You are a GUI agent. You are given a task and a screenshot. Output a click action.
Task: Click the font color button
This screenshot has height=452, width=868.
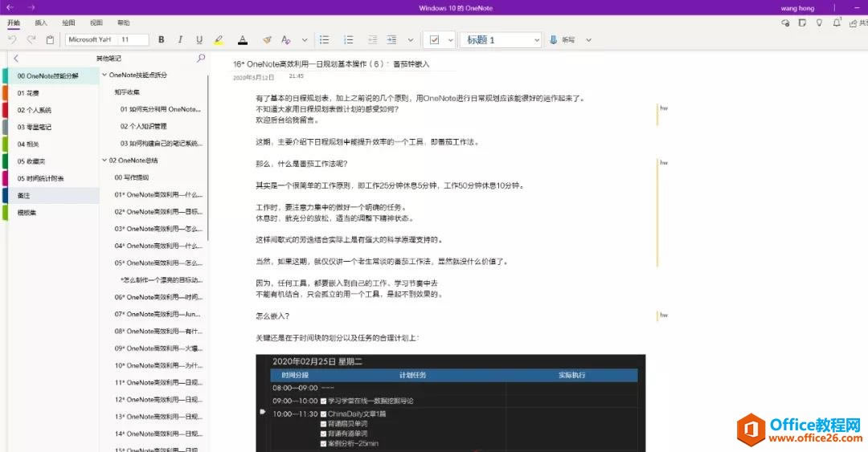pyautogui.click(x=243, y=40)
